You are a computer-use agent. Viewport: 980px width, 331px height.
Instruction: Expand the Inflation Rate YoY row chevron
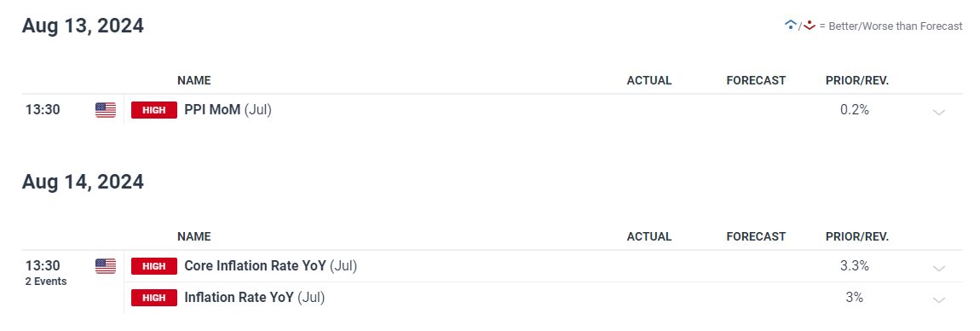(x=939, y=299)
